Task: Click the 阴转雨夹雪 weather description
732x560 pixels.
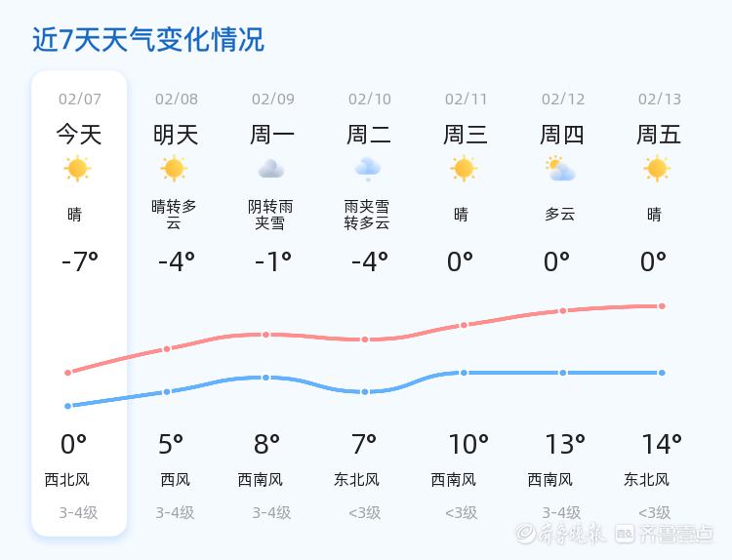Action: pyautogui.click(x=270, y=215)
